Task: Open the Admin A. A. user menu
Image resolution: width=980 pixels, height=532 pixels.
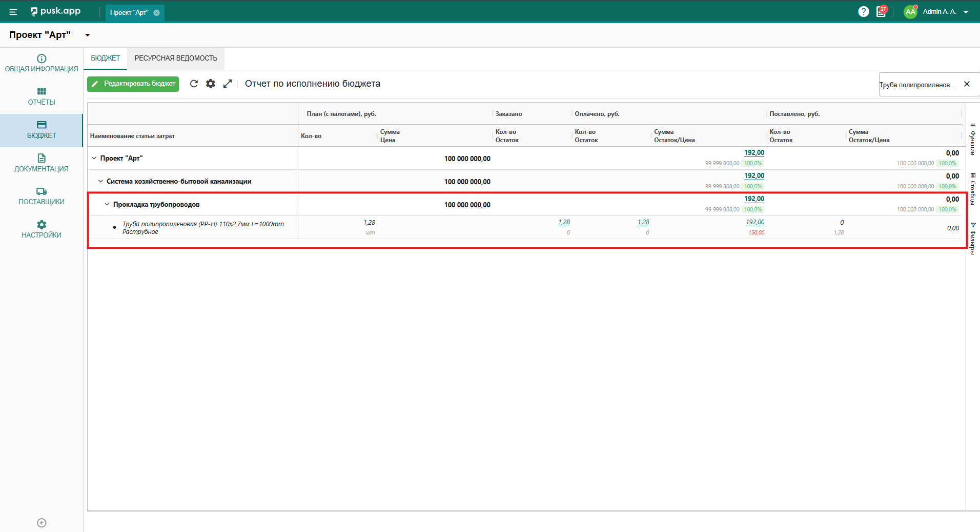Action: tap(938, 12)
